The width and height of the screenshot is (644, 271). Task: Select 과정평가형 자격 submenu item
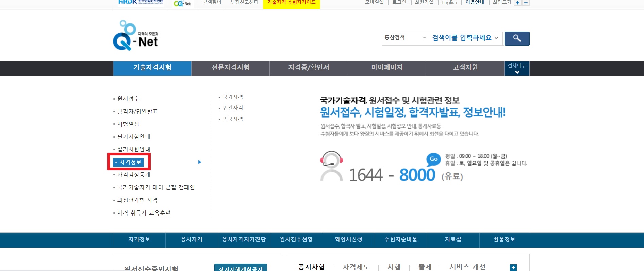[137, 200]
